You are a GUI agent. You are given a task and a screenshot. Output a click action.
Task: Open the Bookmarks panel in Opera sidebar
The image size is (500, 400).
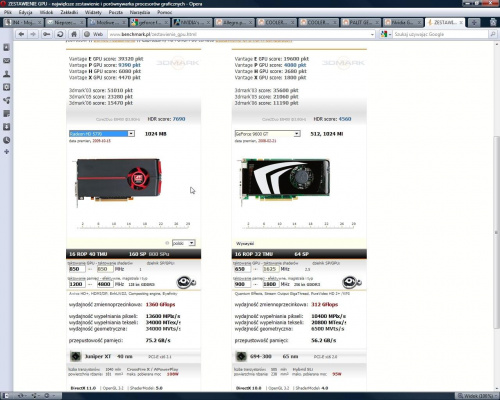pos(6,48)
